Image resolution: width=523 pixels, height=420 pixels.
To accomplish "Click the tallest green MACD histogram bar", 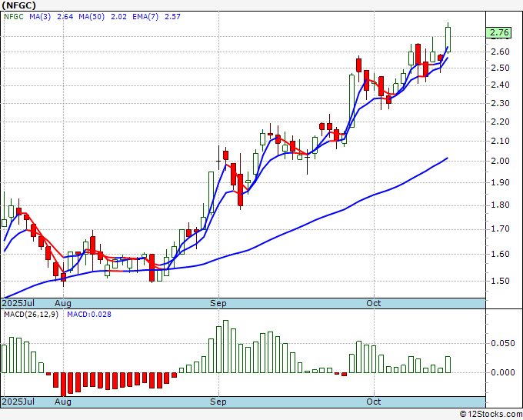I will [226, 346].
